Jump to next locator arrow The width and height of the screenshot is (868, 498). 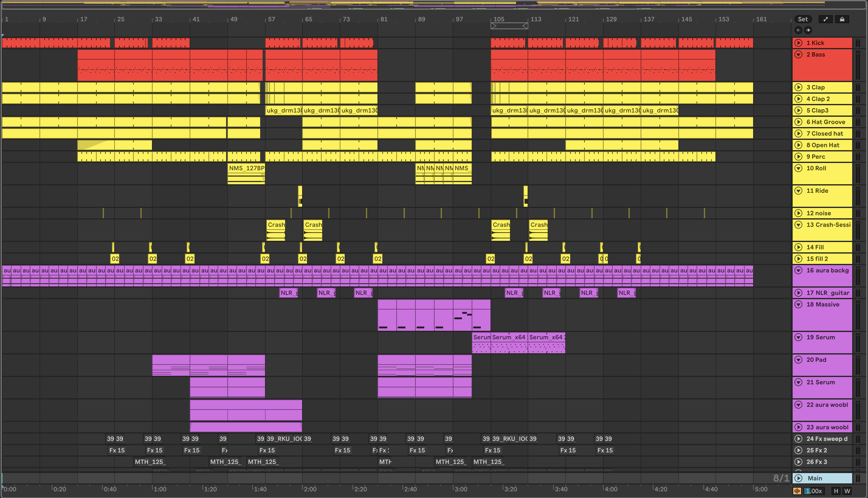[808, 30]
